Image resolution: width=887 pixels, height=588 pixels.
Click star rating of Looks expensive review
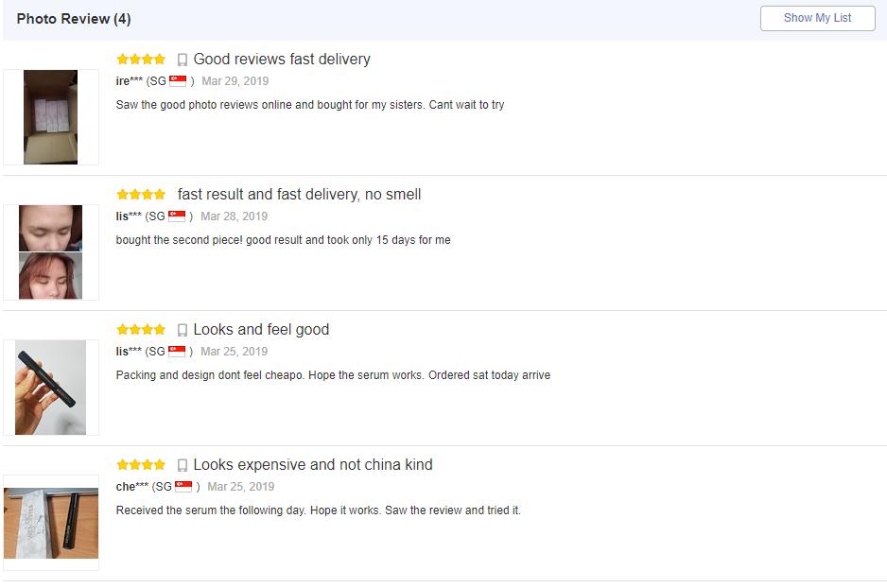[141, 465]
